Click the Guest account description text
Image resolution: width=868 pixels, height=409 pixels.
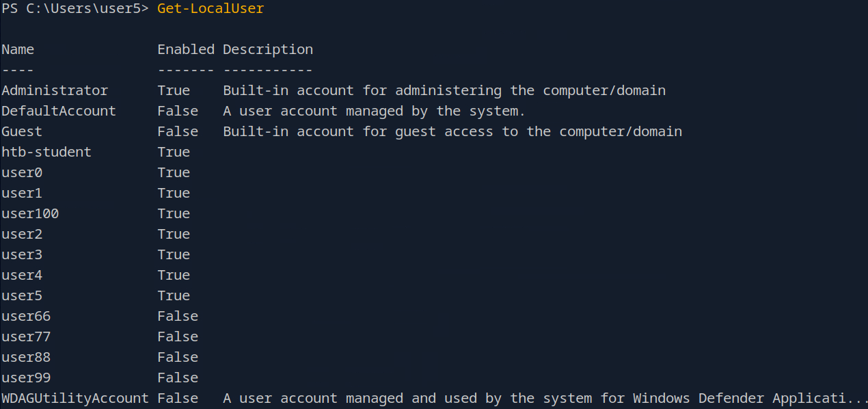click(452, 132)
